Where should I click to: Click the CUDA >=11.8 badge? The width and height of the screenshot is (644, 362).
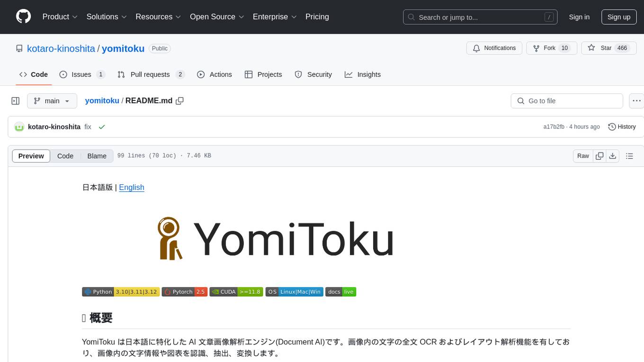(236, 292)
